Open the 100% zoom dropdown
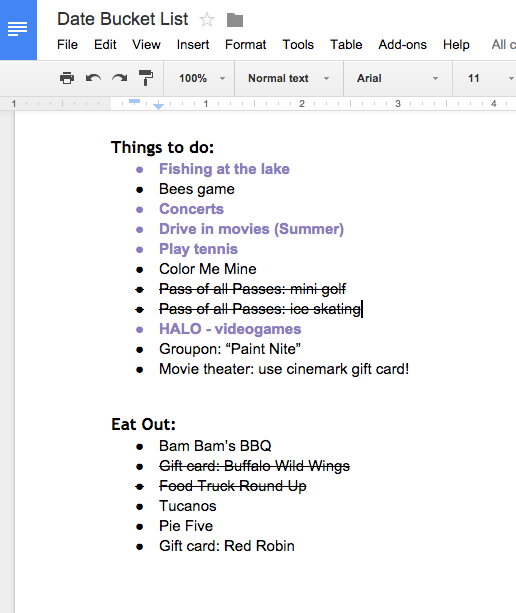The image size is (516, 613). [201, 78]
